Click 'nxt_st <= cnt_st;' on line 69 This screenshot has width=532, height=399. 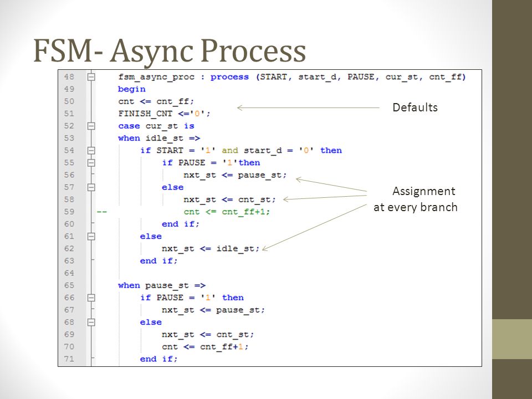[208, 335]
